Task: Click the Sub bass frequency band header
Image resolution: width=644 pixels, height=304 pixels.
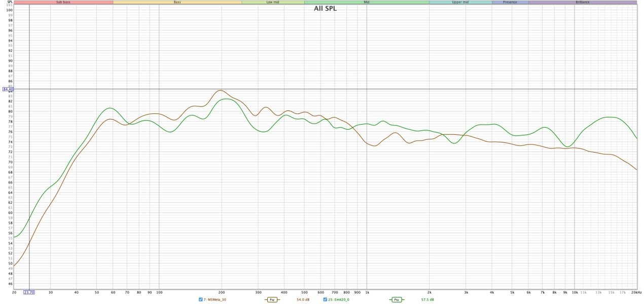Action: [x=63, y=2]
